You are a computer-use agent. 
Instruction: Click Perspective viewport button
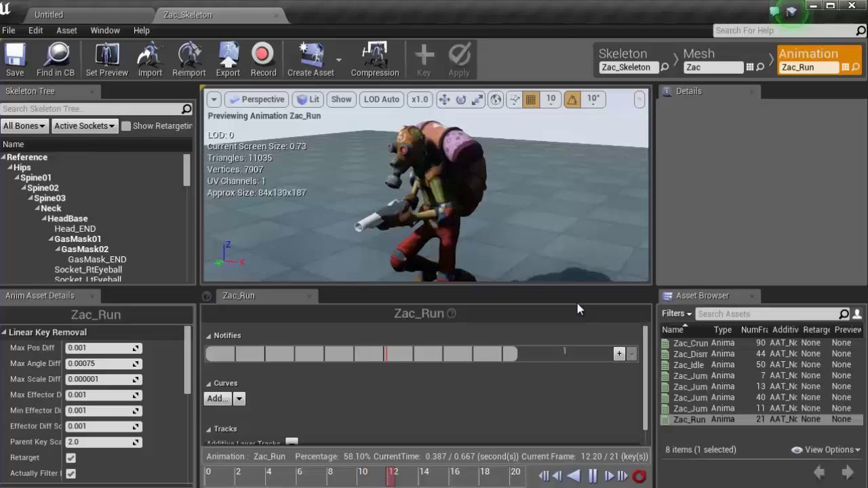point(256,100)
